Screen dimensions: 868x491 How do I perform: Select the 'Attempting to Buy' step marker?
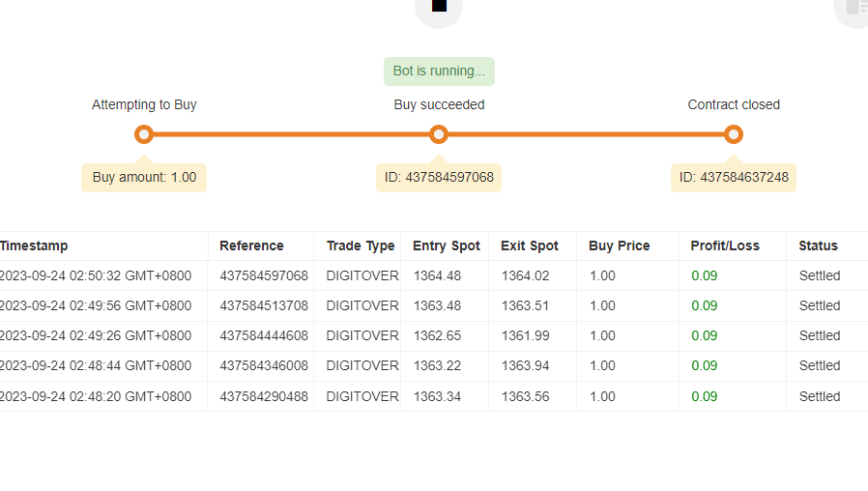point(144,134)
